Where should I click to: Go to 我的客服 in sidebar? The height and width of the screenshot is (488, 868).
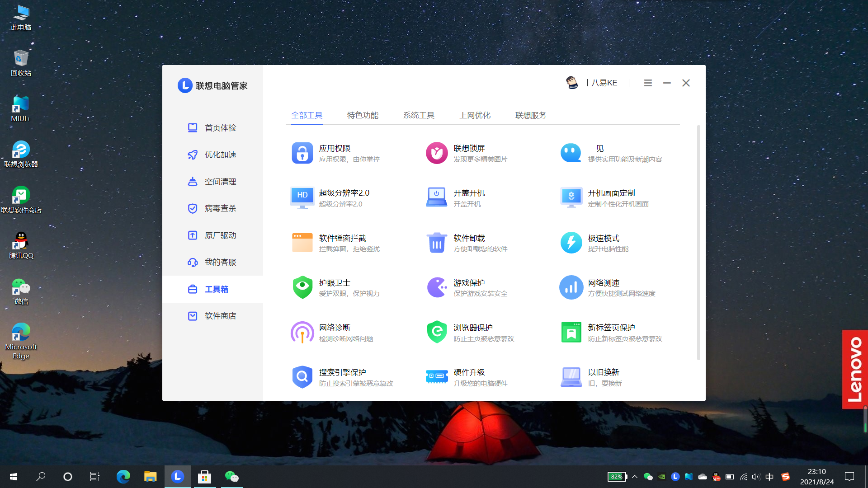(x=212, y=262)
